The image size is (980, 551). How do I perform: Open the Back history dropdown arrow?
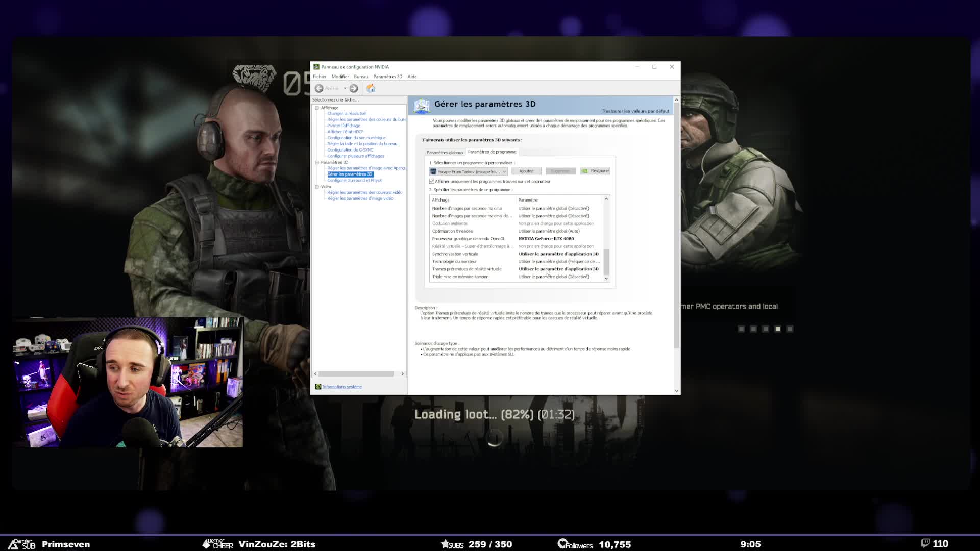tap(345, 88)
